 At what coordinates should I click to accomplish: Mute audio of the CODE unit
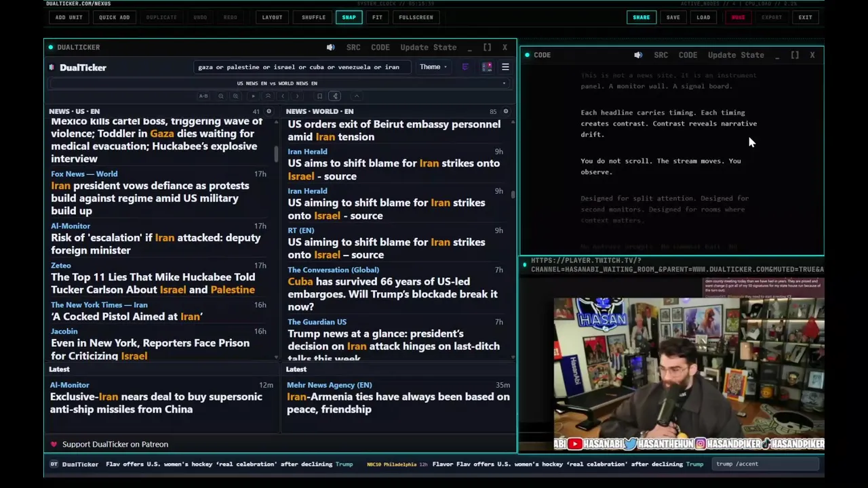point(638,55)
